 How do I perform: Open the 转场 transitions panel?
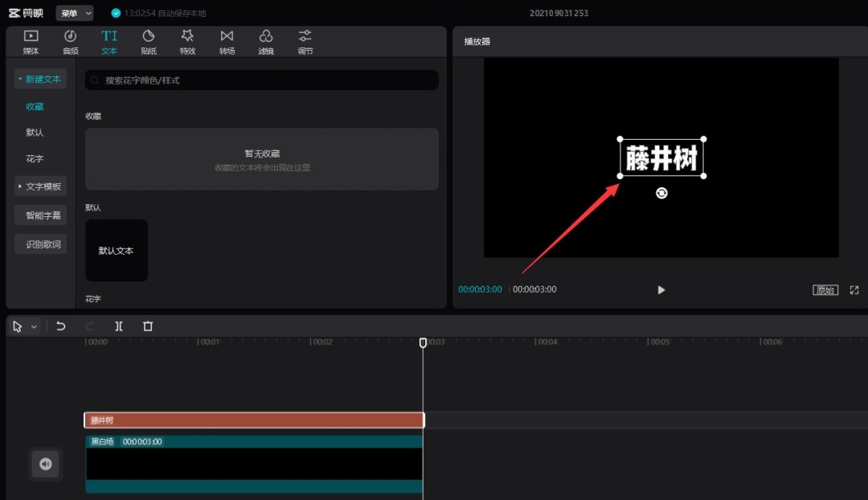pyautogui.click(x=227, y=41)
